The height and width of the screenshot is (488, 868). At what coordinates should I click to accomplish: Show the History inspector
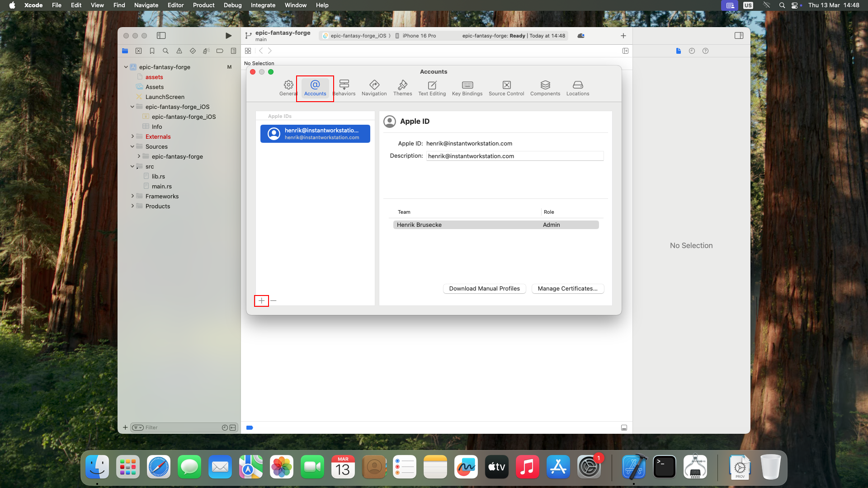[x=692, y=51]
